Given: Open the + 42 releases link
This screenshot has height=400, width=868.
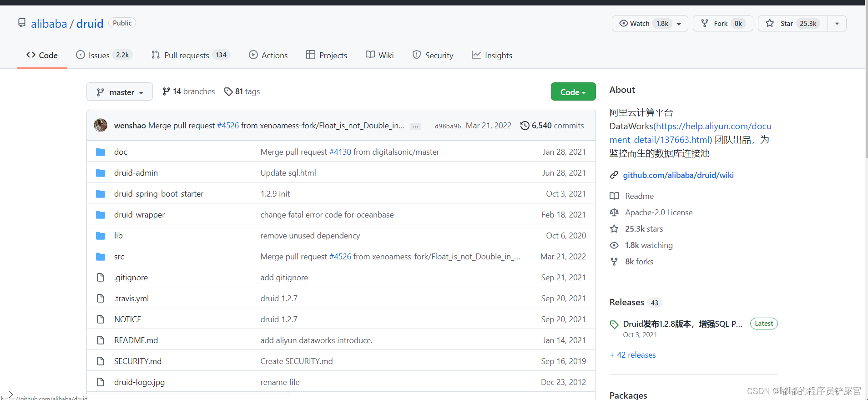Looking at the screenshot, I should [633, 355].
